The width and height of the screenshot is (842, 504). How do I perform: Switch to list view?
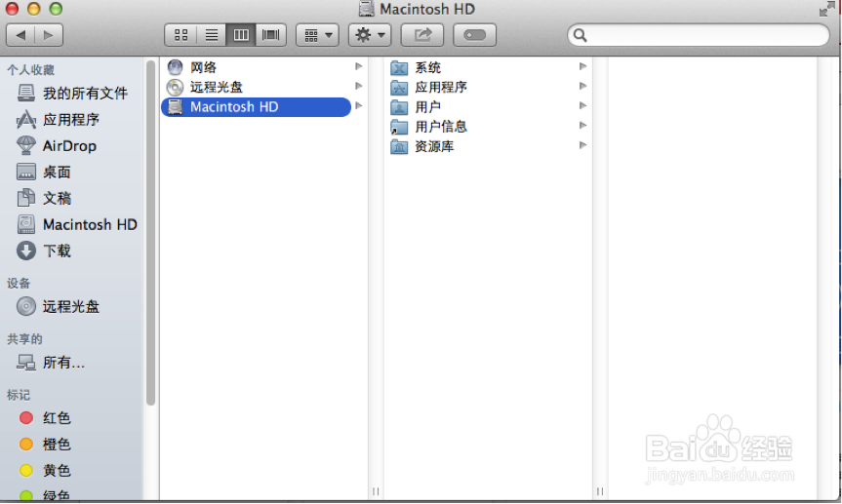pyautogui.click(x=212, y=35)
